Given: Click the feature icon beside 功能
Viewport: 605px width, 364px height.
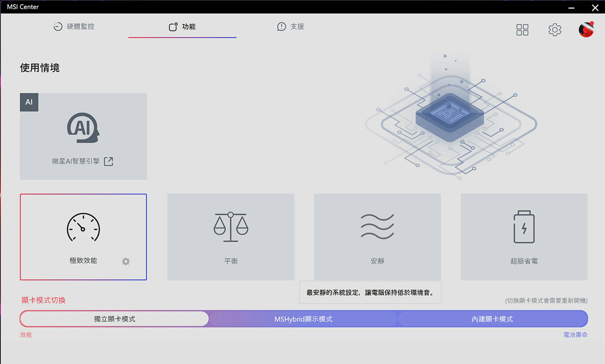Looking at the screenshot, I should (x=173, y=27).
